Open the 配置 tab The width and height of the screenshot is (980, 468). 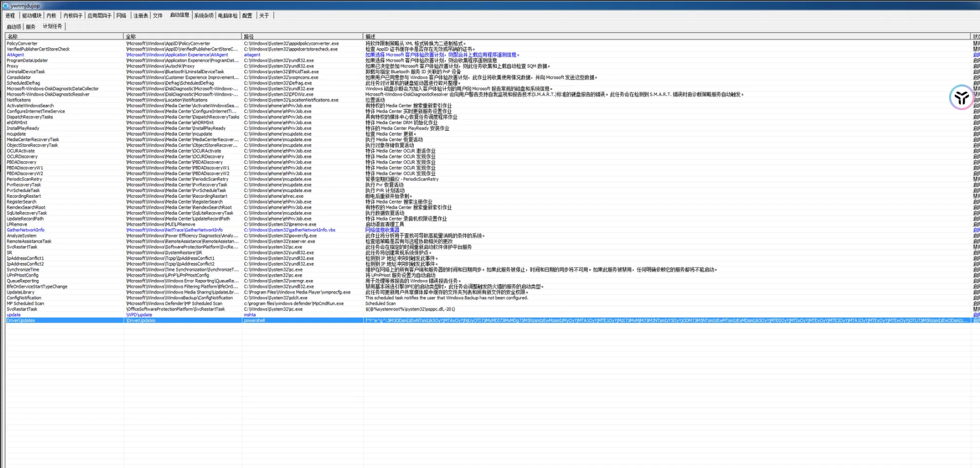(x=247, y=15)
